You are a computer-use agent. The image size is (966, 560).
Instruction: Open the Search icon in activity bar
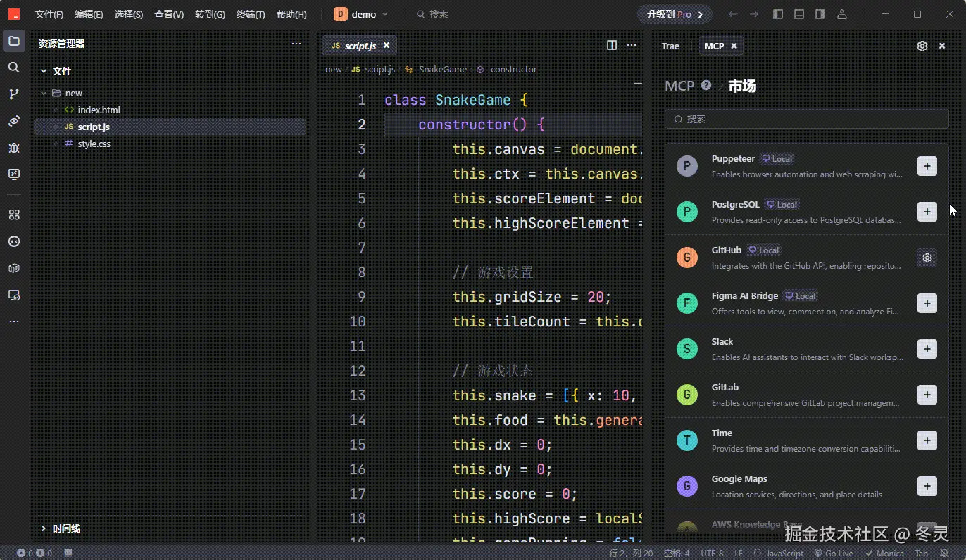13,68
